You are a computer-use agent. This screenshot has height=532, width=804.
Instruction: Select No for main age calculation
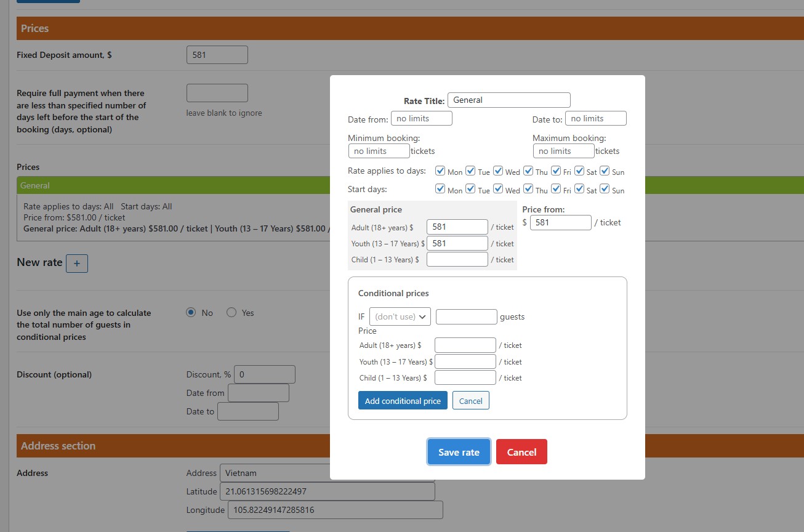(191, 313)
